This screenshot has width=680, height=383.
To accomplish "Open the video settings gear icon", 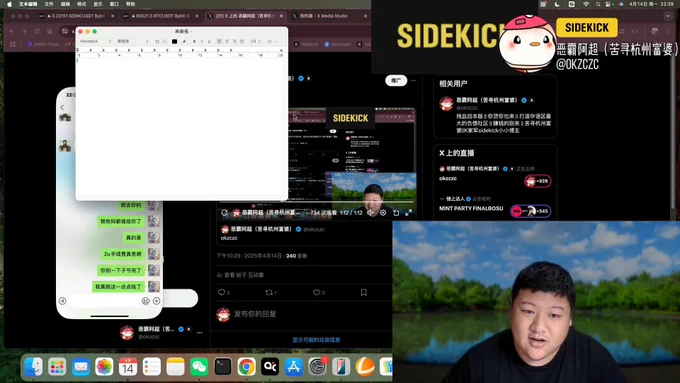I will click(383, 213).
